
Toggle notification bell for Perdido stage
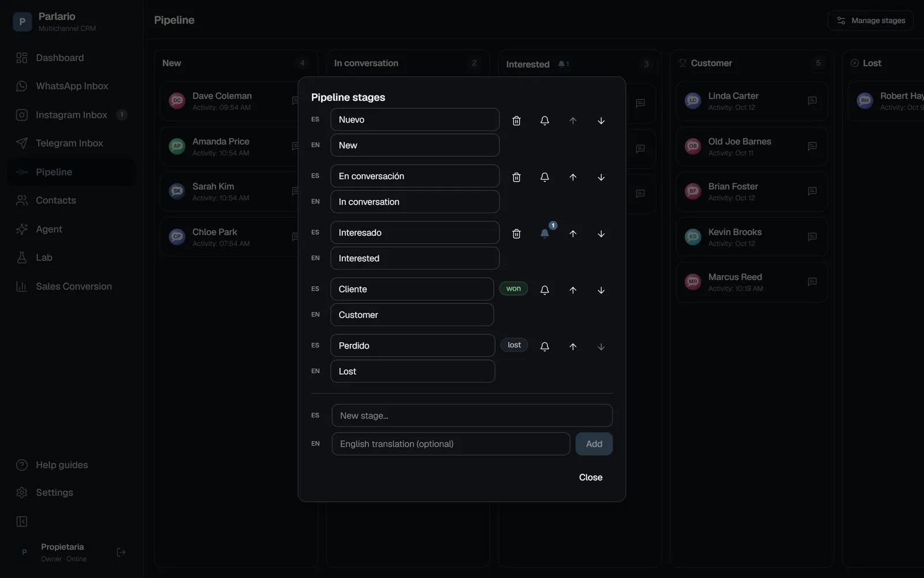545,346
